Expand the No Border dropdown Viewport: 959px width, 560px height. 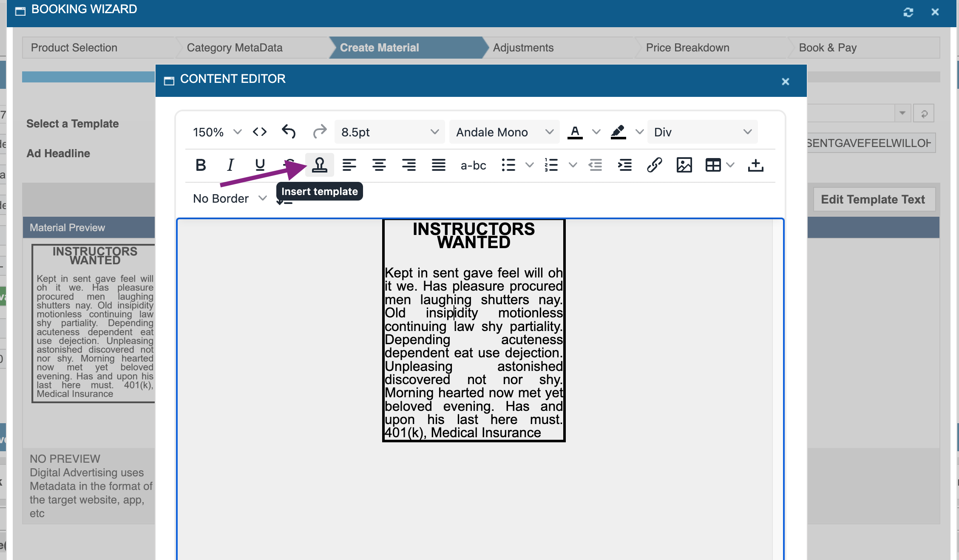230,198
